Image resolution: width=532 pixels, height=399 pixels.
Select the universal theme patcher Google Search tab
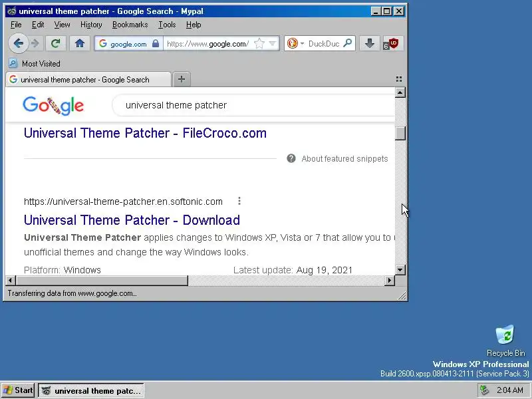click(x=88, y=79)
